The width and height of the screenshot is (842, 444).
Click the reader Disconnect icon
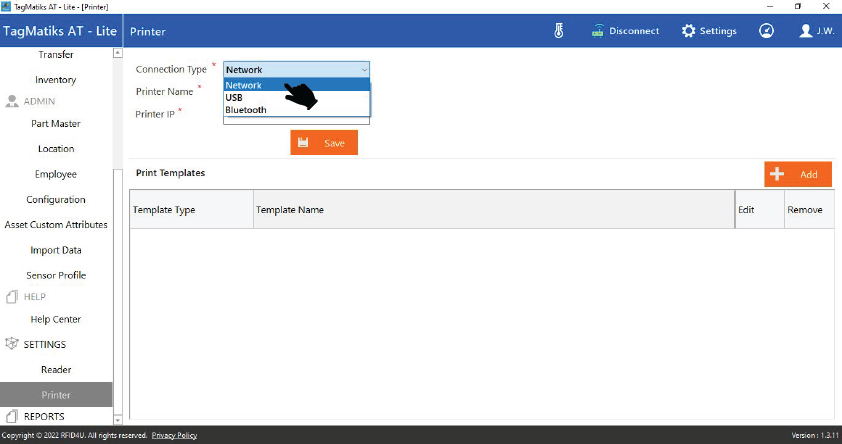click(x=598, y=31)
